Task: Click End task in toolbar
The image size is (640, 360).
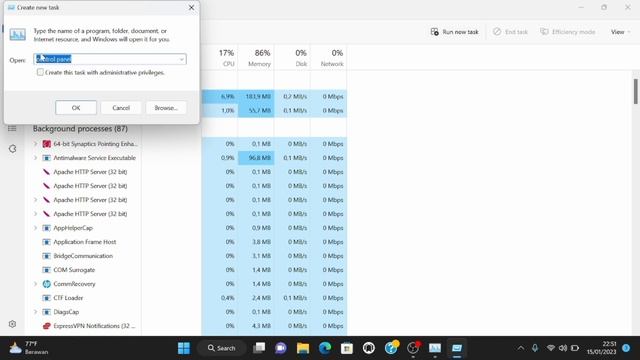Action: pyautogui.click(x=510, y=32)
